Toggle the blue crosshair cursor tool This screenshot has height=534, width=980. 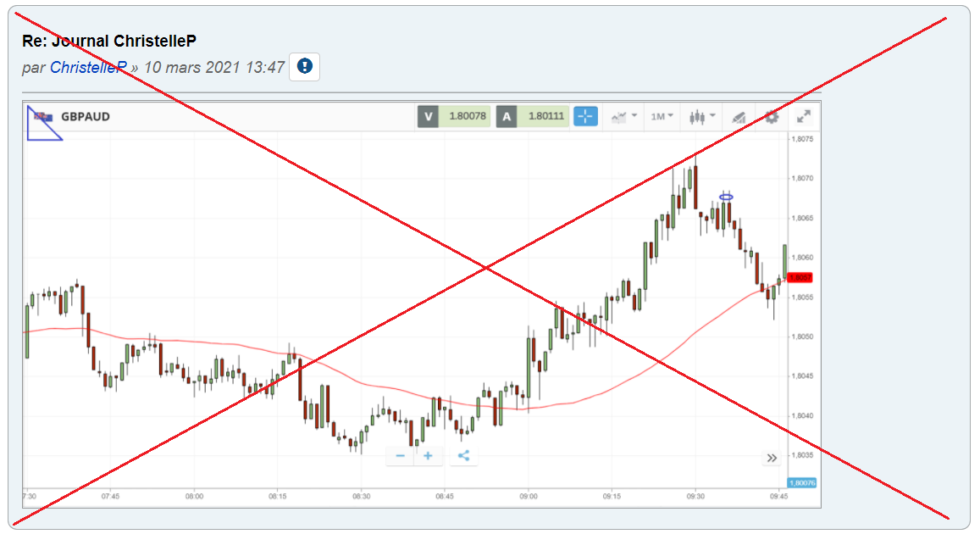tap(585, 116)
